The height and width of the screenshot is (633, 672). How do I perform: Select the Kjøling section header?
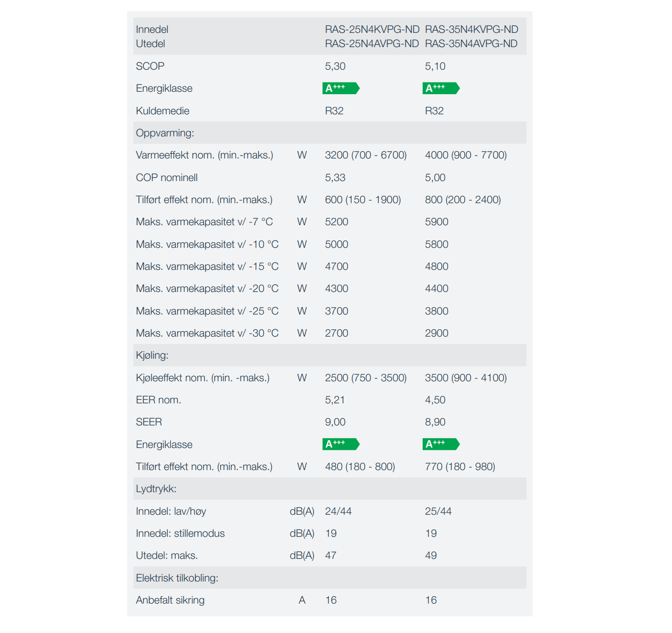[152, 355]
